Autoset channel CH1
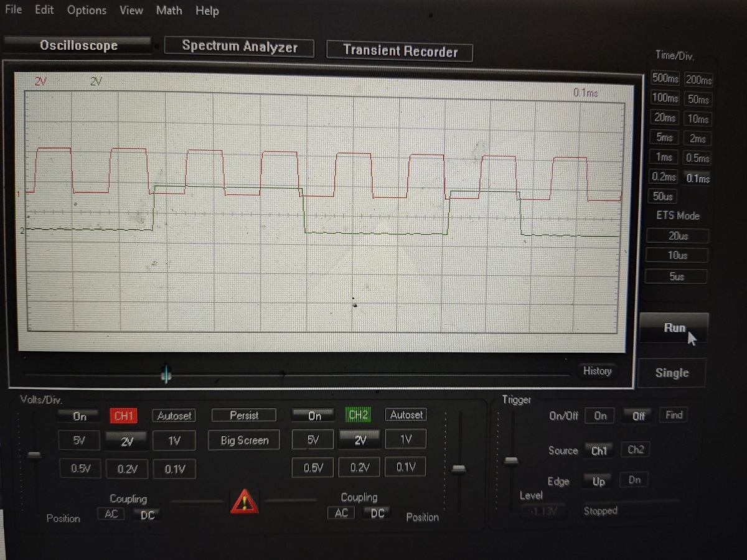 pyautogui.click(x=174, y=416)
